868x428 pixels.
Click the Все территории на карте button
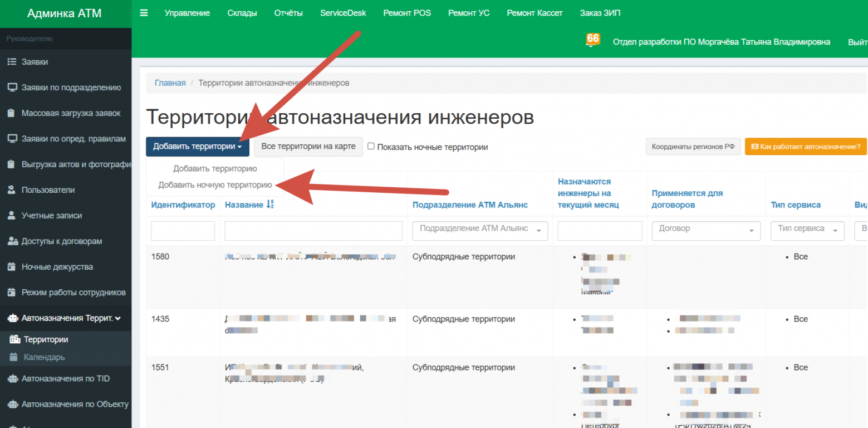point(308,147)
